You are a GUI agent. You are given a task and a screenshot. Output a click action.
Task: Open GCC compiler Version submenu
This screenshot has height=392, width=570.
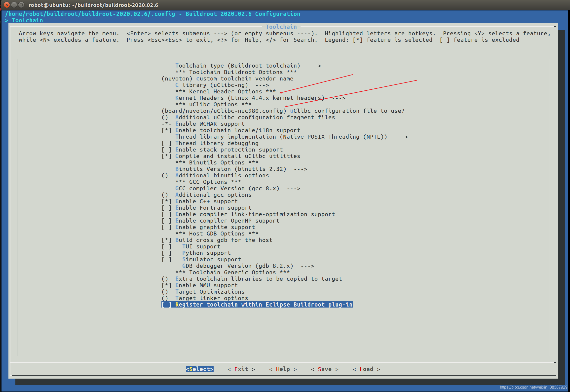238,188
